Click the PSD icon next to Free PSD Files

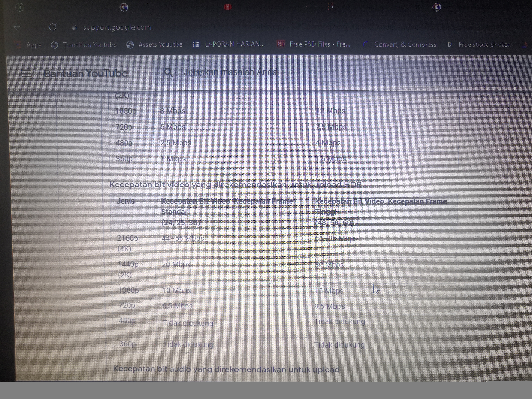281,44
